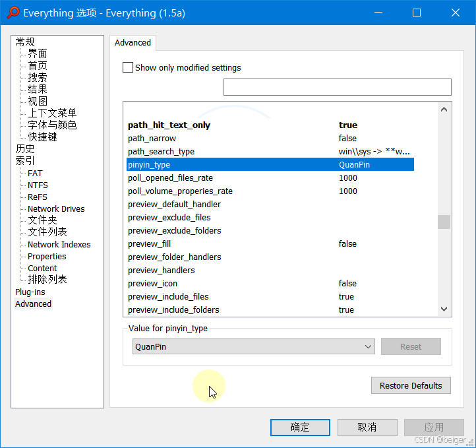Select 常规 in the options tree
The width and height of the screenshot is (476, 448).
[25, 42]
